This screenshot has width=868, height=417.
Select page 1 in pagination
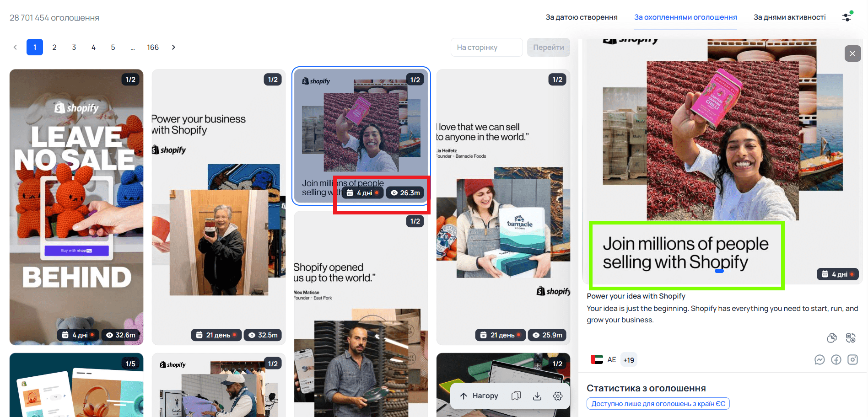click(35, 47)
